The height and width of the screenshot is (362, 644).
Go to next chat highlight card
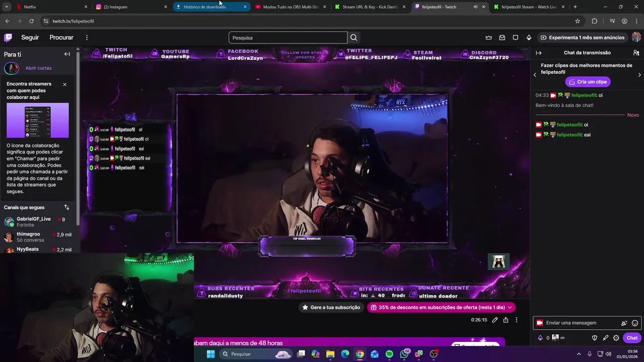coord(639,75)
